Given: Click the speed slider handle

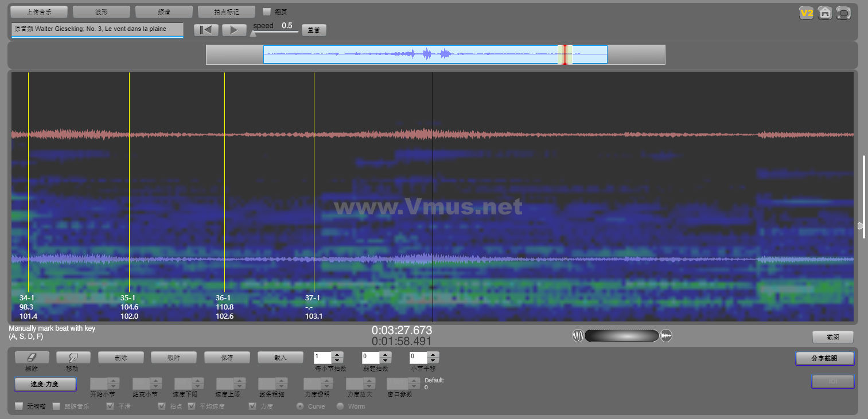Looking at the screenshot, I should 253,34.
